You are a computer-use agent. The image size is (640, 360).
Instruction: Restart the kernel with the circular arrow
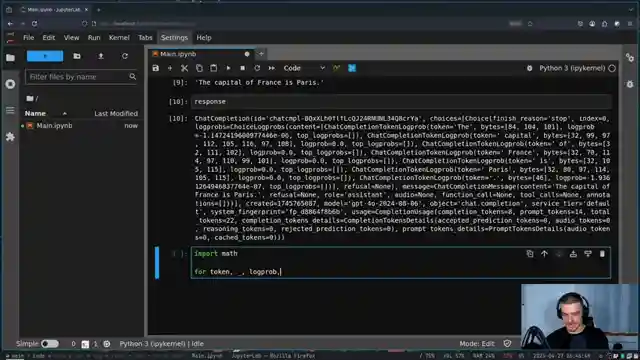257,68
